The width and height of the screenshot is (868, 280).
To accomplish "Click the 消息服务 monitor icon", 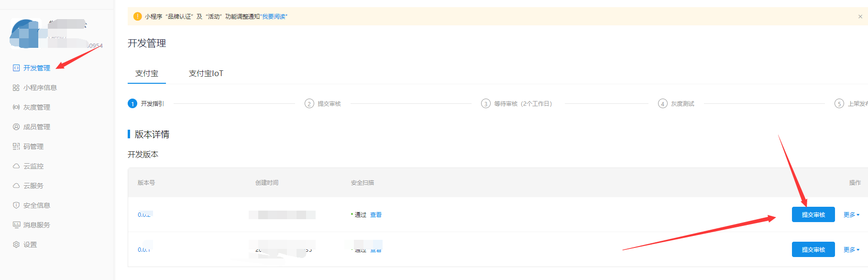I will click(16, 225).
